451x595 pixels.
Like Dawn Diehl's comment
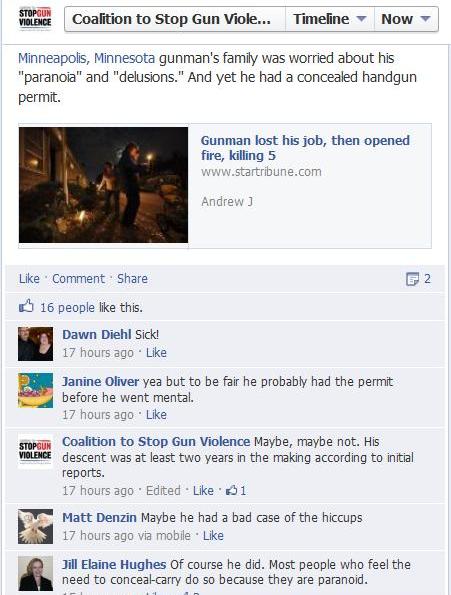coord(156,353)
